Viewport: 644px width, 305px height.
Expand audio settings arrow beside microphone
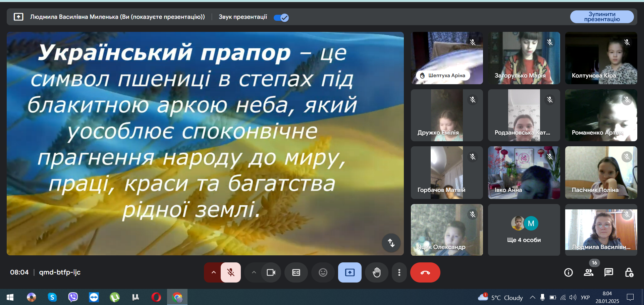point(213,272)
